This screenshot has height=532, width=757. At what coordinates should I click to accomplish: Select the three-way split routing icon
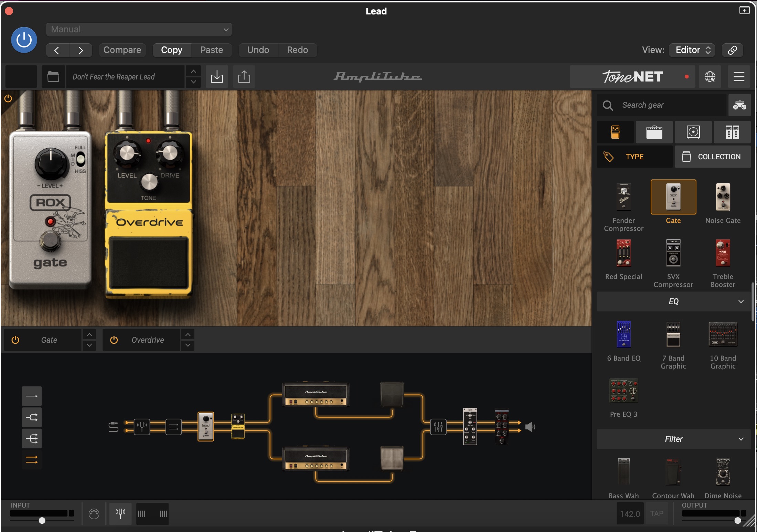coord(32,439)
